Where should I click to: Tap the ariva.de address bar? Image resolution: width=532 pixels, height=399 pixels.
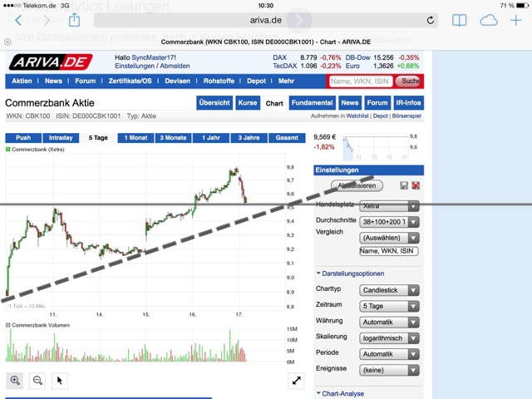coord(265,20)
